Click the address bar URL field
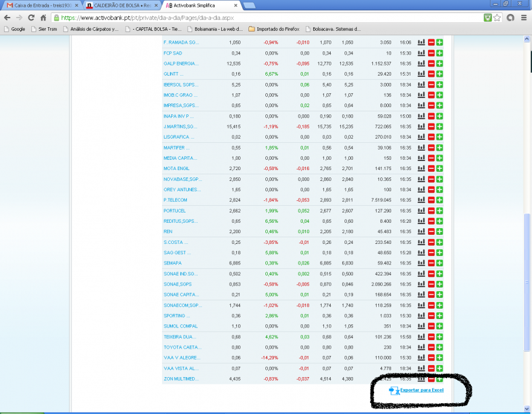The width and height of the screenshot is (532, 414). pyautogui.click(x=268, y=18)
